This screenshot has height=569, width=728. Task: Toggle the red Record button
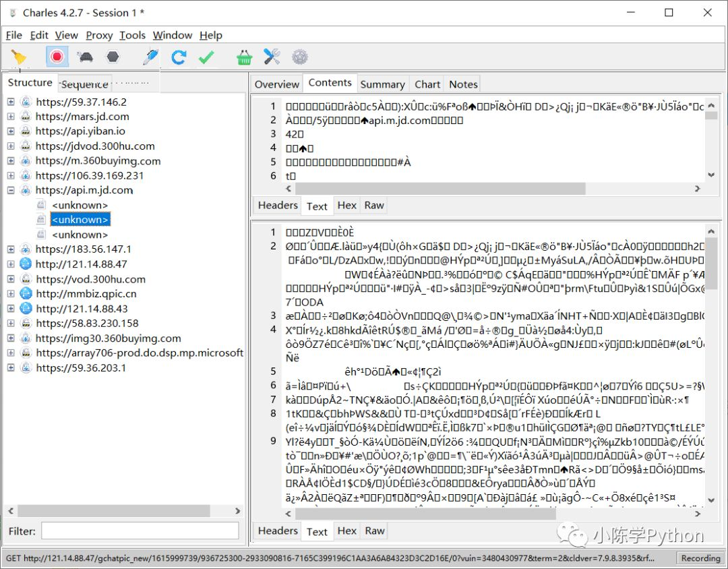(x=57, y=57)
